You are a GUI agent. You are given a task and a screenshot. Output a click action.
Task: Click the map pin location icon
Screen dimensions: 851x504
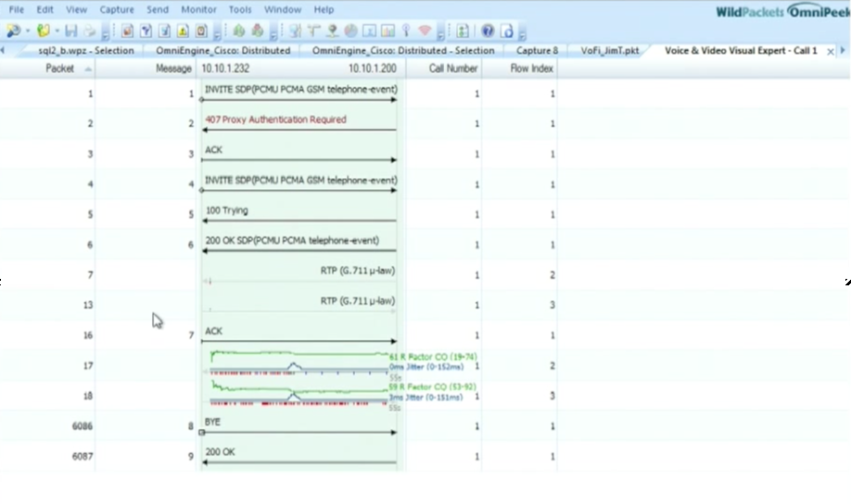332,31
